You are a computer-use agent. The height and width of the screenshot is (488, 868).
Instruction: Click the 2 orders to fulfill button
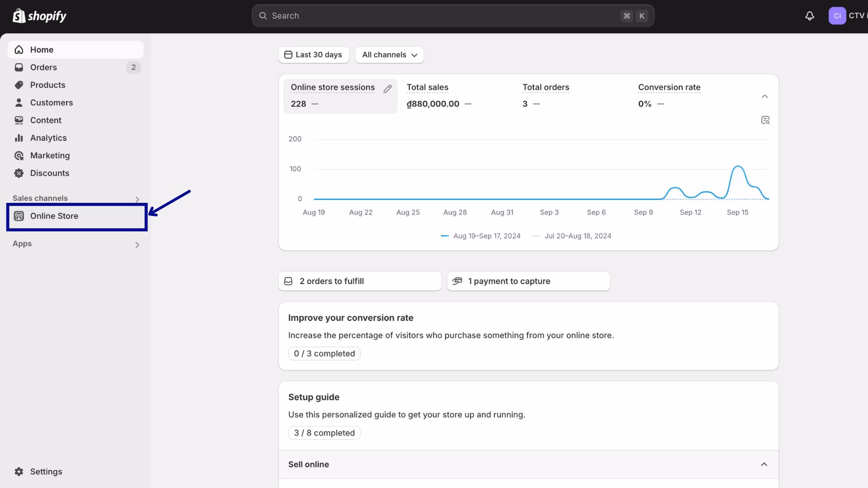coord(360,281)
